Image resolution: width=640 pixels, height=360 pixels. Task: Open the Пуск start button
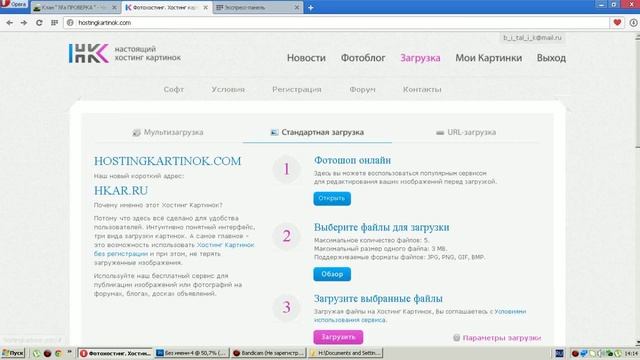(13, 353)
